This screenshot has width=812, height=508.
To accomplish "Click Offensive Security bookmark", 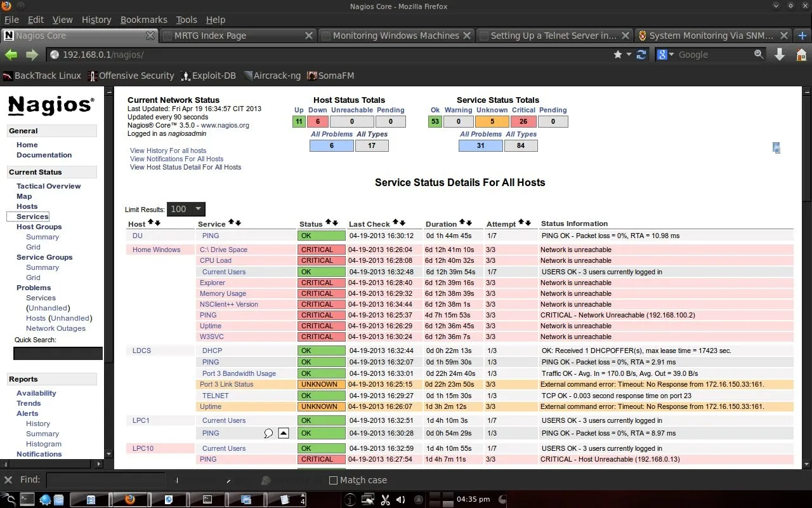I will pos(131,76).
